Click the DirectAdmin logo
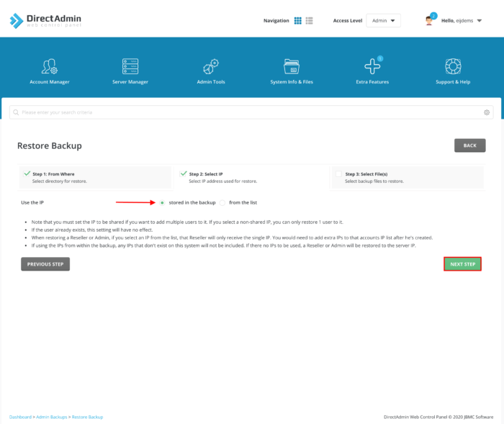 coord(45,20)
